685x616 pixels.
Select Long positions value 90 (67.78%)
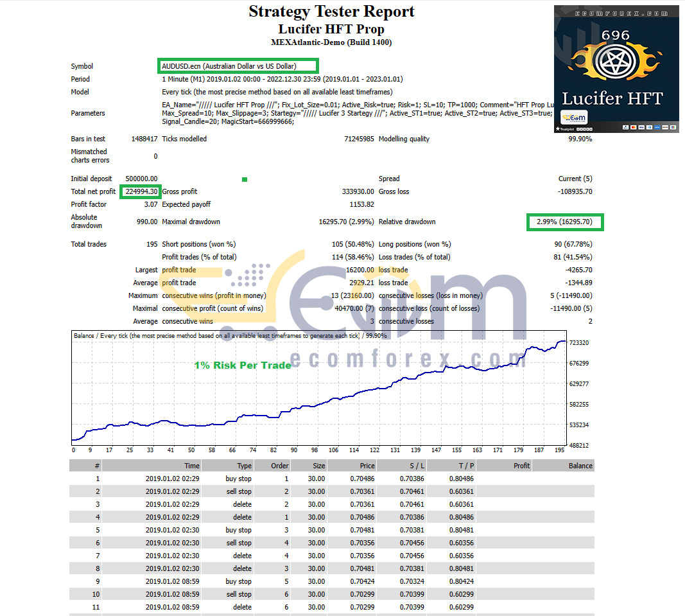(573, 244)
